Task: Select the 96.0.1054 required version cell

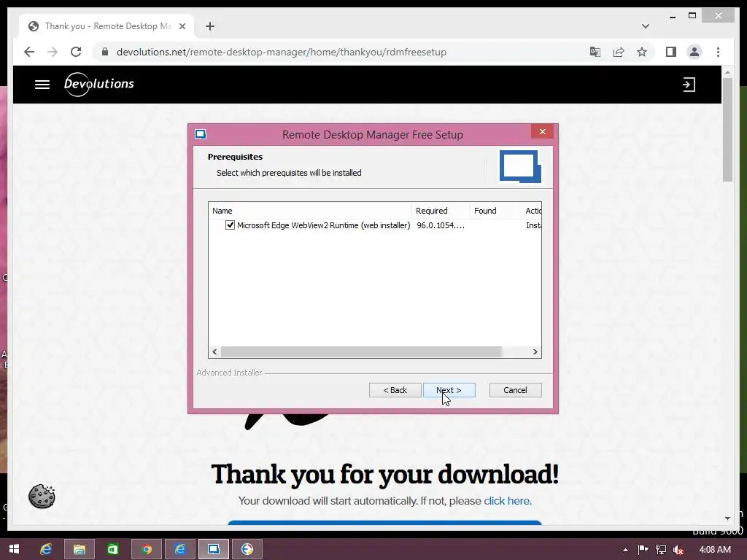Action: click(x=440, y=225)
